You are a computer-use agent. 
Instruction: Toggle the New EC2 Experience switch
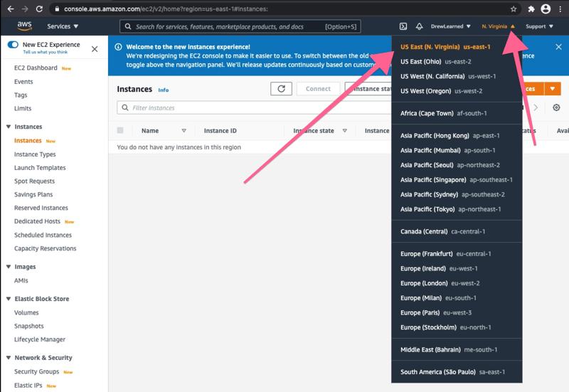(13, 45)
